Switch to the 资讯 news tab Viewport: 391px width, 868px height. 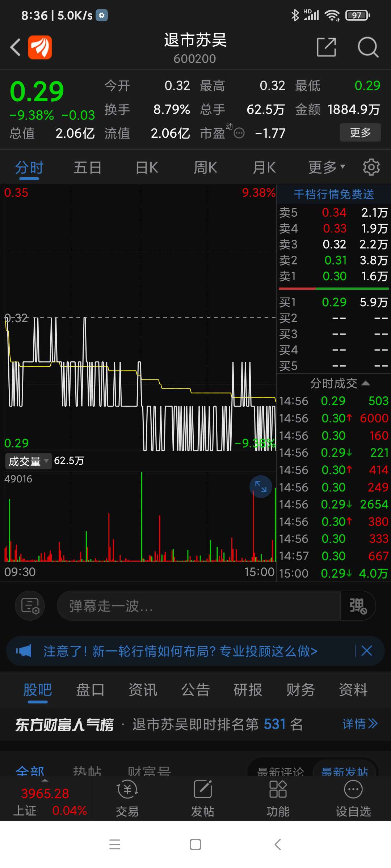click(143, 690)
